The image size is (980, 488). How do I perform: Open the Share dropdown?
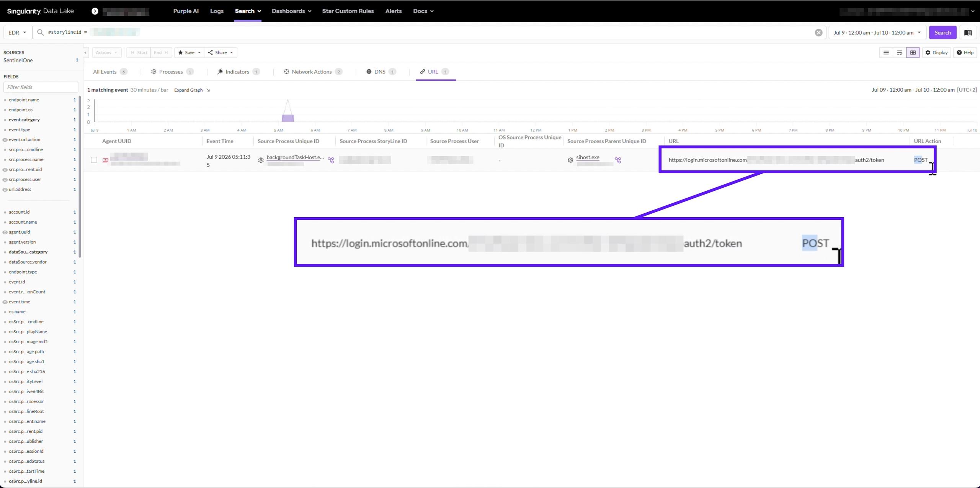click(221, 52)
